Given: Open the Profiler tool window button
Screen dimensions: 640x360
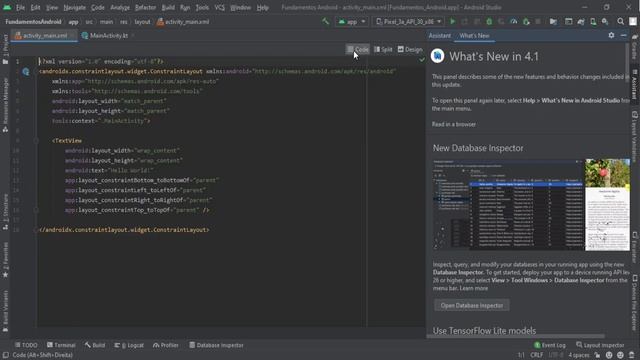Looking at the screenshot, I should tap(166, 345).
